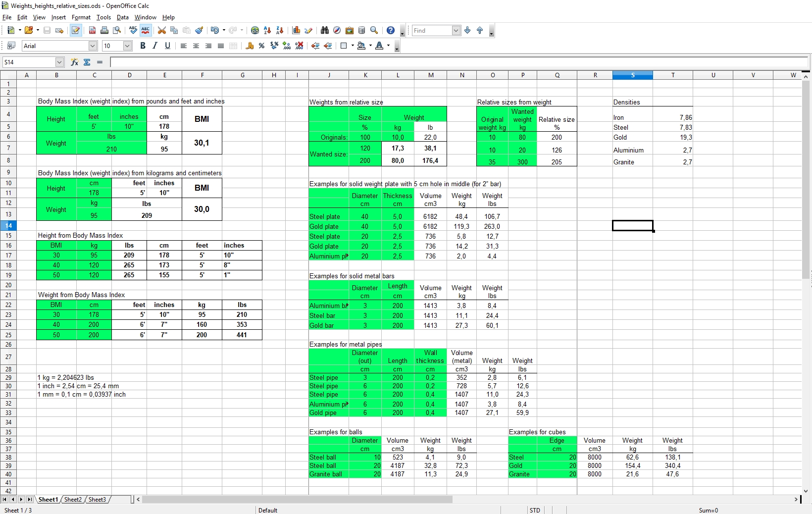Open OpenOffice Help question mark
Viewport: 812px width, 514px height.
[x=391, y=30]
